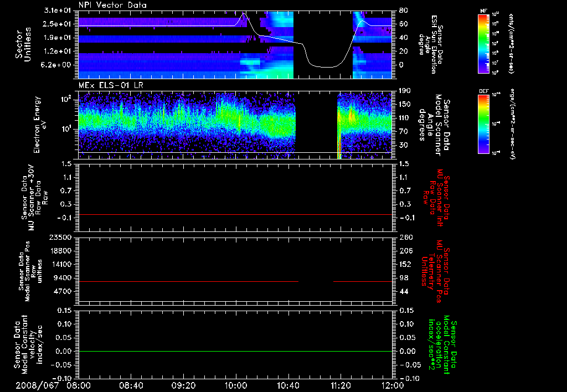Click the Sector Unitless axis label
Viewport: 567px width, 392px height.
pos(22,44)
